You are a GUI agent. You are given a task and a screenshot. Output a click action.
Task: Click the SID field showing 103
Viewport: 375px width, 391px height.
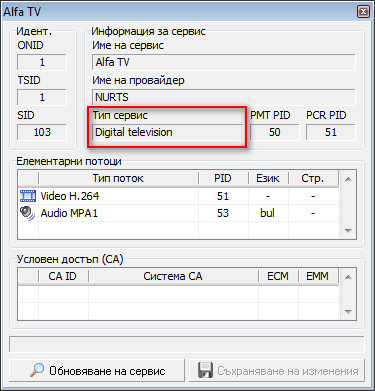42,132
